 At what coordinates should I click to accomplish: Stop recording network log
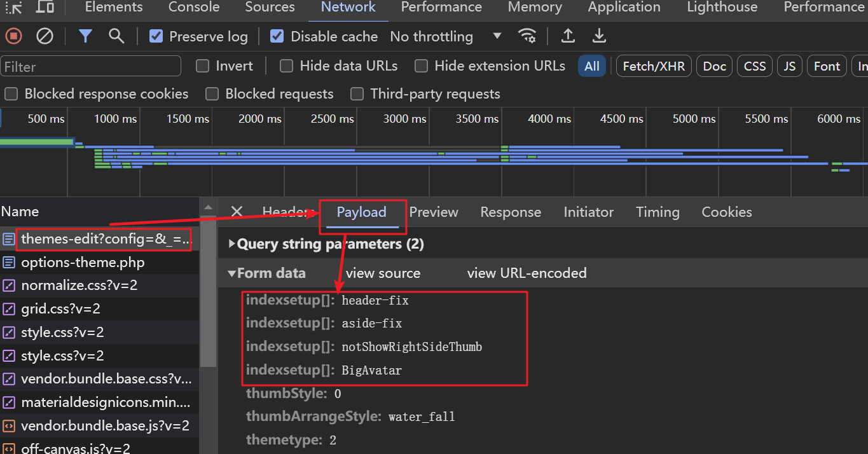14,36
